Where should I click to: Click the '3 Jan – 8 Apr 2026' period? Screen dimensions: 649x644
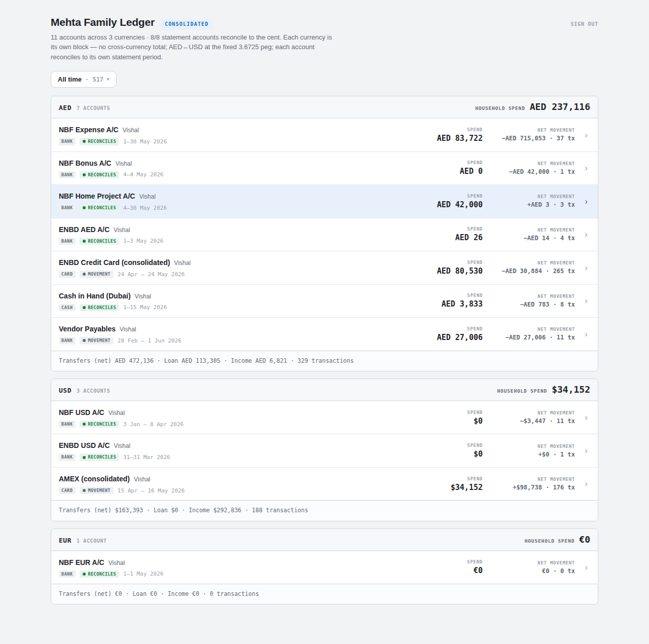click(153, 424)
